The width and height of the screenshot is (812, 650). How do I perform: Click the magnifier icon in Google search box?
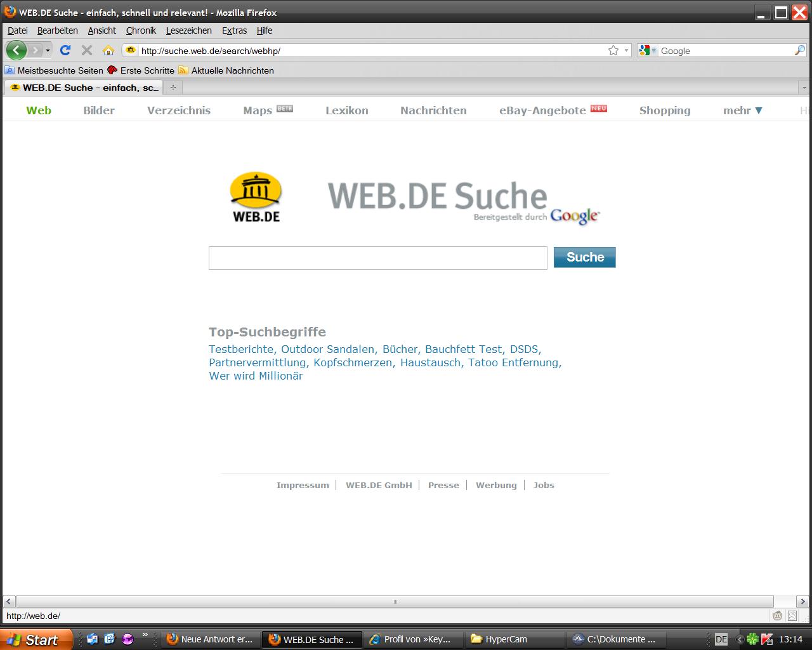click(x=799, y=50)
